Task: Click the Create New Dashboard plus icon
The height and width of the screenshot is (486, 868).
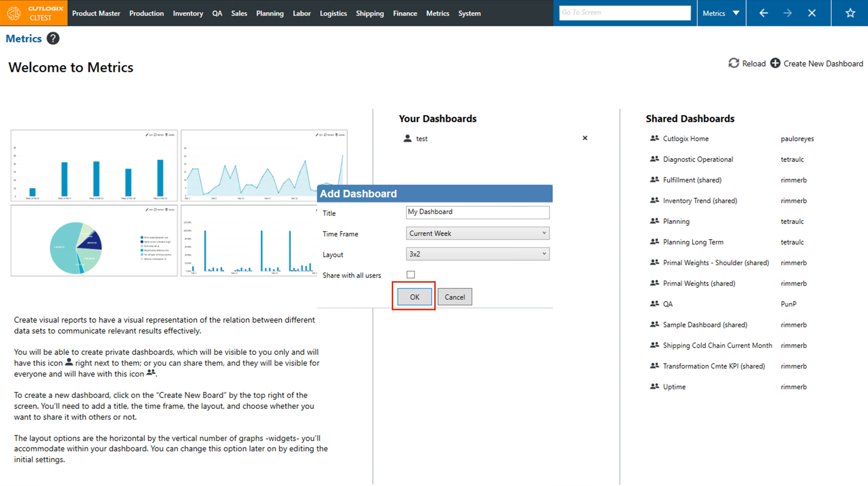Action: click(775, 63)
